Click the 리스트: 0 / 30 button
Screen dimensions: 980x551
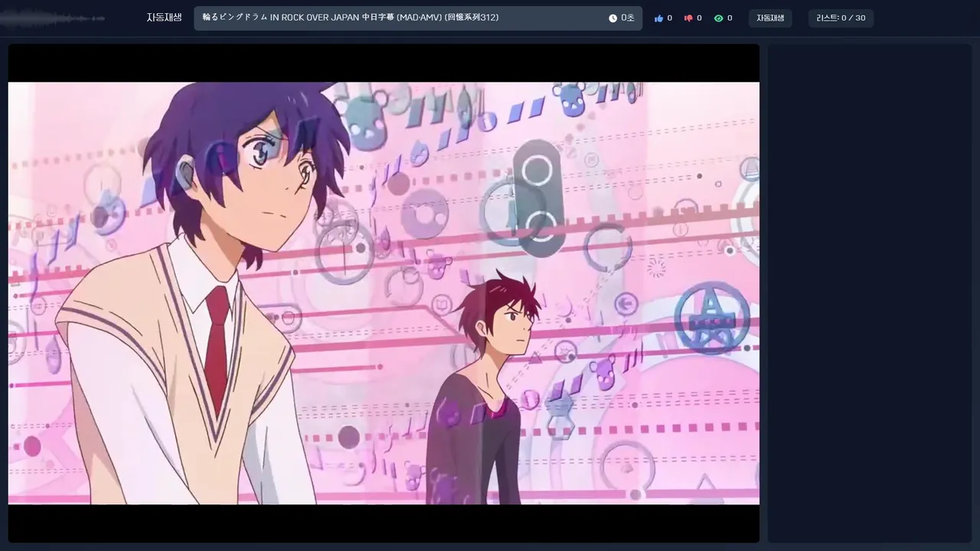[x=841, y=18]
